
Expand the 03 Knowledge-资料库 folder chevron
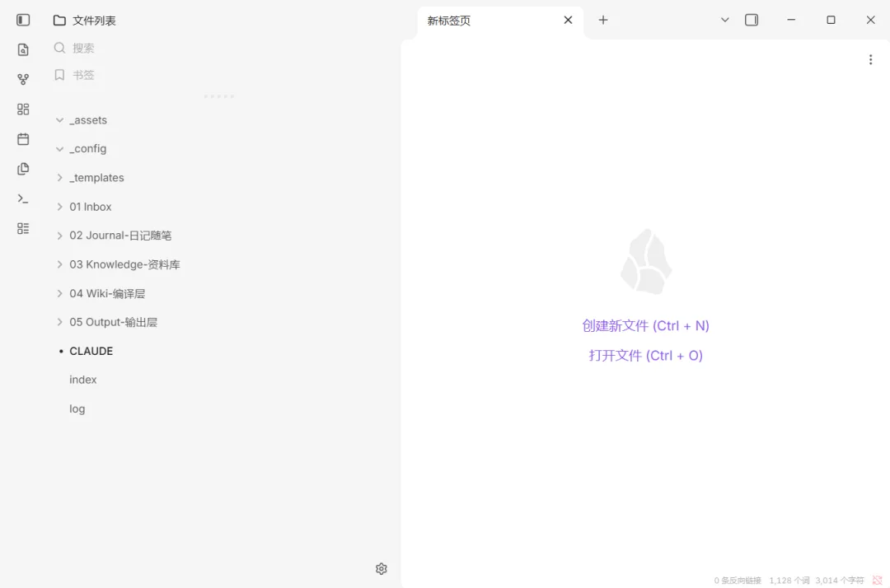[59, 264]
